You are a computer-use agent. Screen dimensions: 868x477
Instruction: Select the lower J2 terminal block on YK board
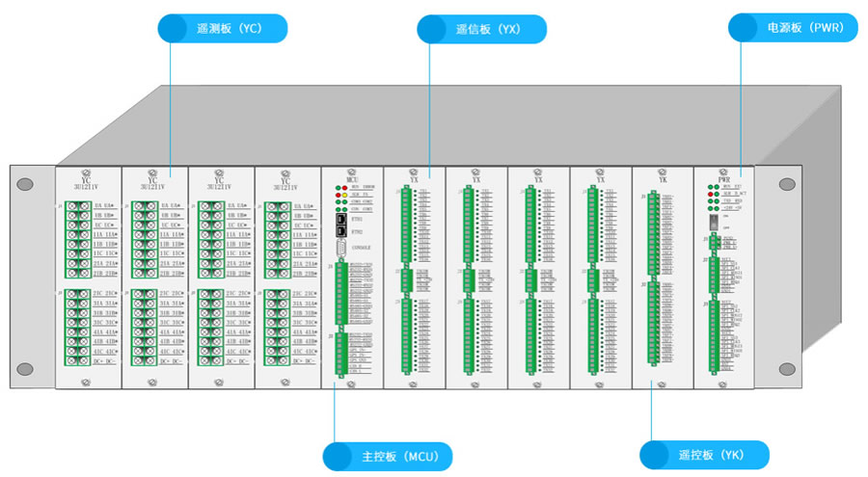tap(654, 323)
